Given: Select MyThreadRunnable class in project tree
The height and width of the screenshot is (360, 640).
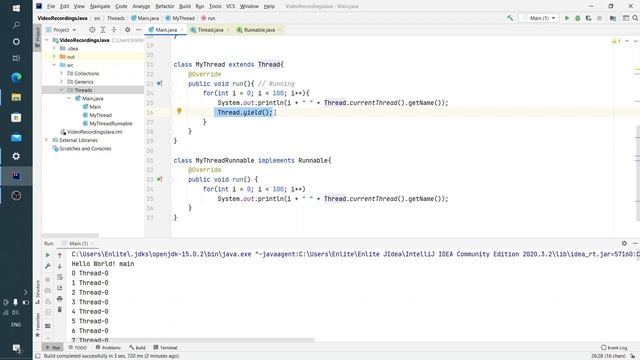Looking at the screenshot, I should (x=107, y=123).
